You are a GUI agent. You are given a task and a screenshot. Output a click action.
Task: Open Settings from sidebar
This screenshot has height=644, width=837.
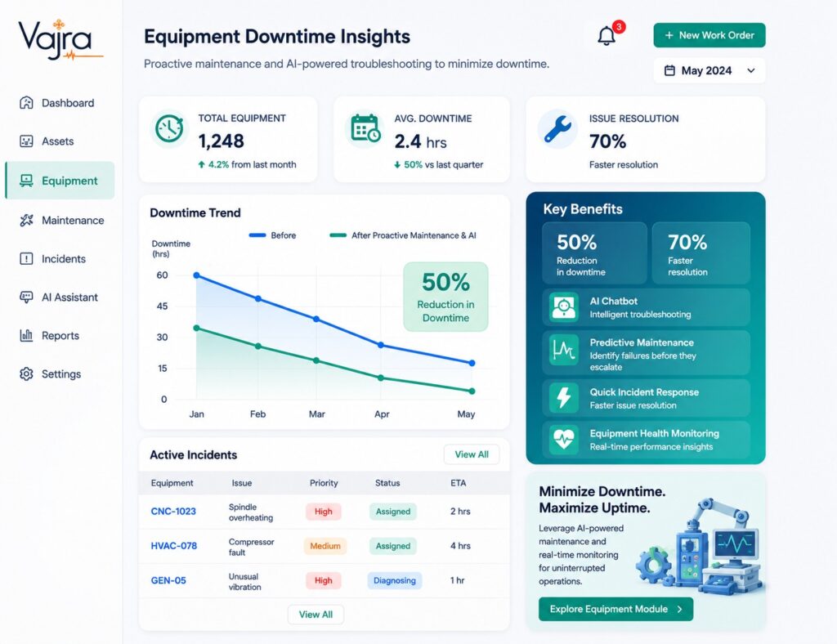[x=59, y=373]
